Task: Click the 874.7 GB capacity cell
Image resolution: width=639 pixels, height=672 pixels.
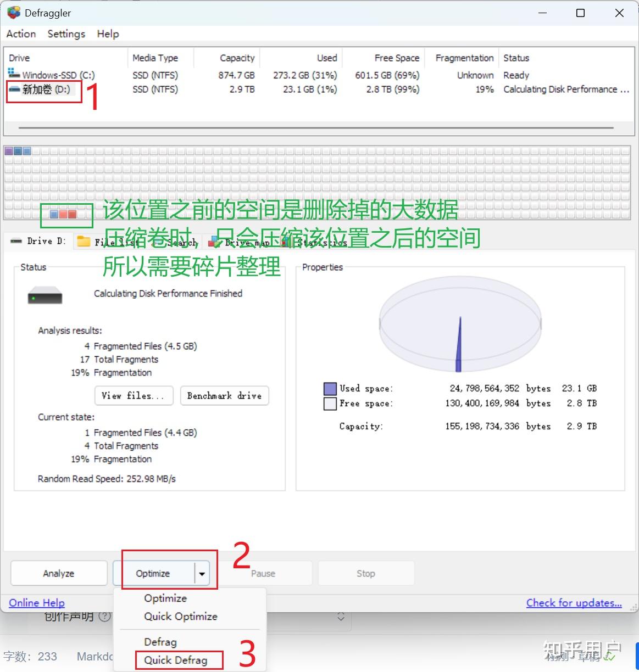Action: (x=237, y=75)
